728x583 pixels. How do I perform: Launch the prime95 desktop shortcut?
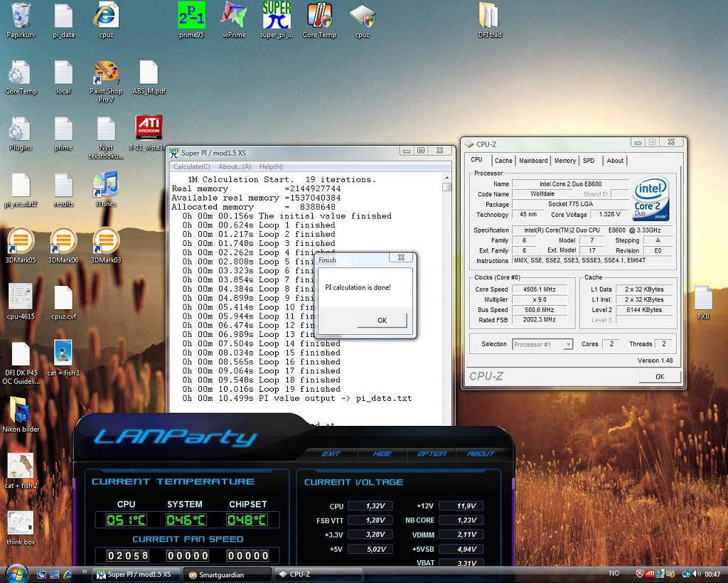pos(191,20)
